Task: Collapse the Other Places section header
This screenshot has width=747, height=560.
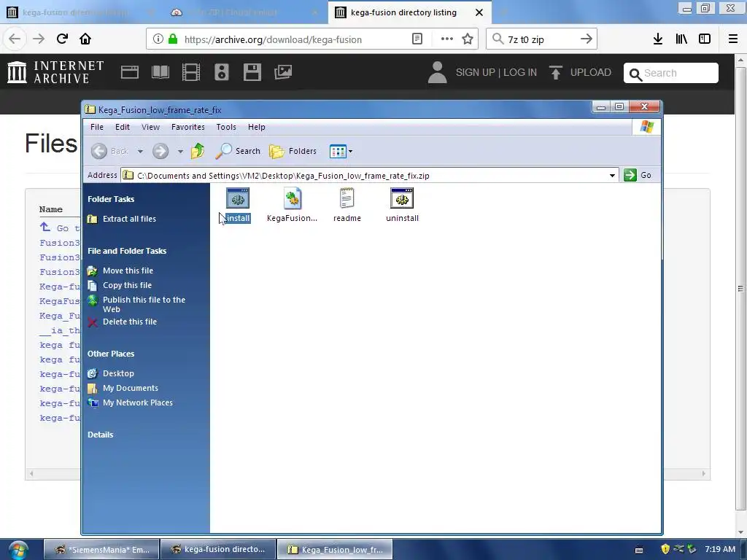Action: [111, 354]
